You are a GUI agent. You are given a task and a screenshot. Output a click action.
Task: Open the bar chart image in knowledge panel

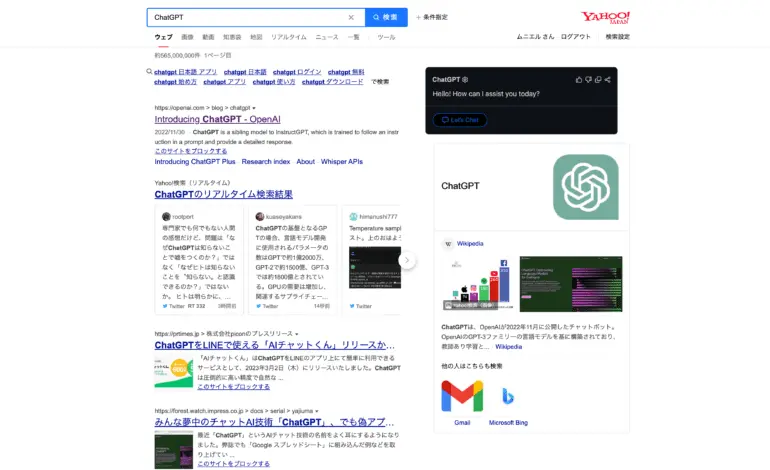coord(478,284)
